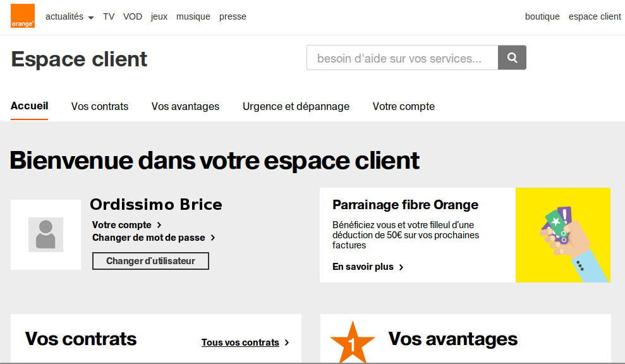Click the Vos avantages card heading
The image size is (625, 364).
(x=453, y=339)
